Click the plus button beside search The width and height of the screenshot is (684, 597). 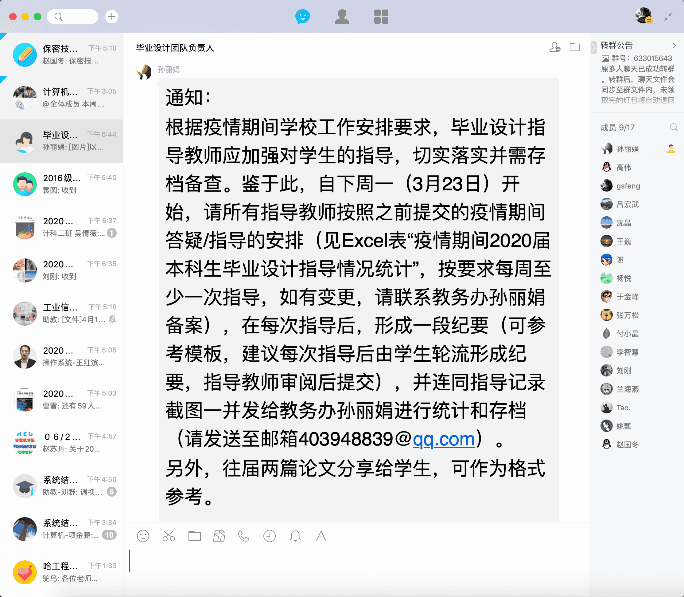pos(111,17)
